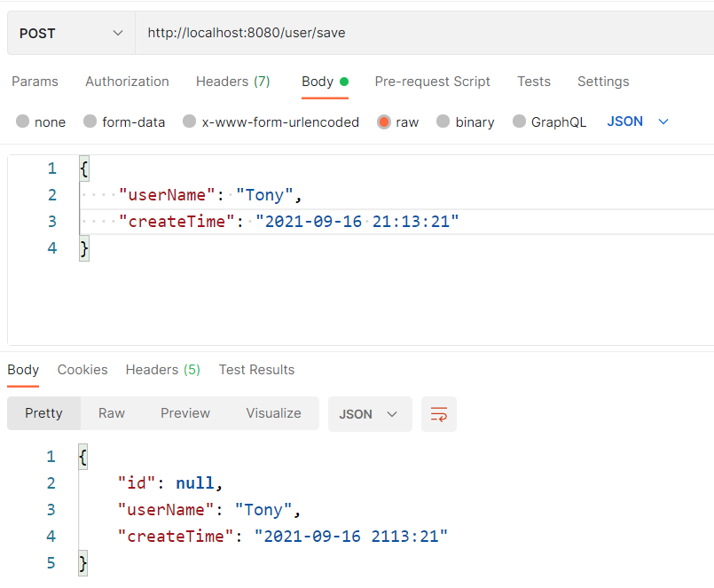Open the POST method dropdown
The image size is (714, 588).
tap(69, 33)
